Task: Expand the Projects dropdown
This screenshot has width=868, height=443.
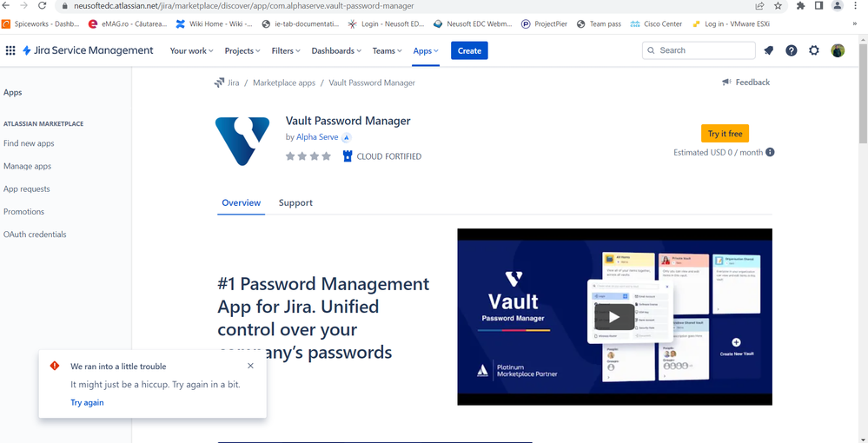Action: click(242, 50)
